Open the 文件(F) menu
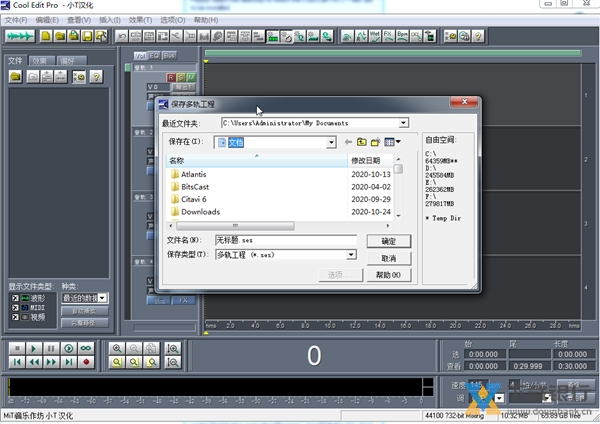This screenshot has height=424, width=600. click(16, 20)
